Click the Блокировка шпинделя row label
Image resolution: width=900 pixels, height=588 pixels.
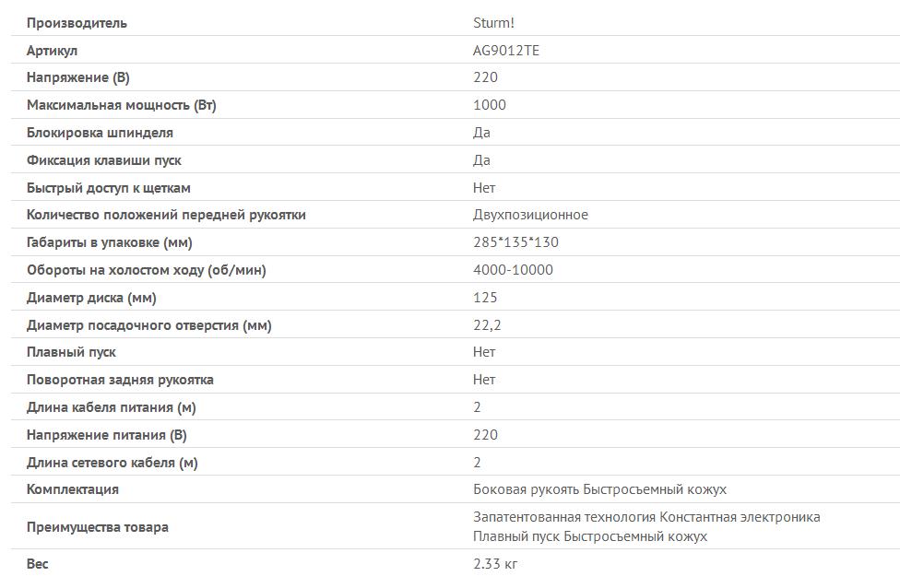pyautogui.click(x=100, y=133)
